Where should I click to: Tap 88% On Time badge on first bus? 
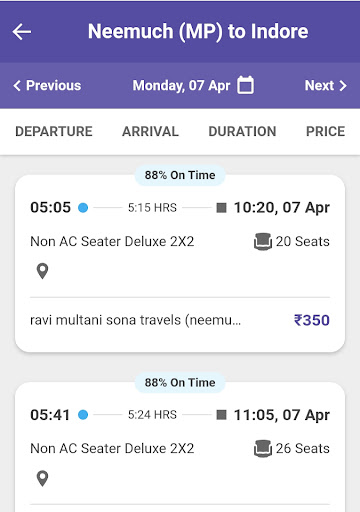[180, 175]
